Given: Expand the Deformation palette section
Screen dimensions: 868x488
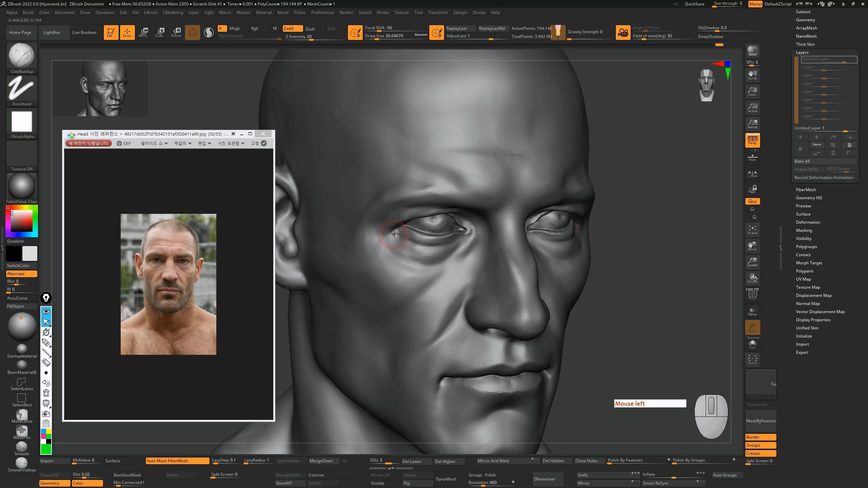Looking at the screenshot, I should pos(808,222).
